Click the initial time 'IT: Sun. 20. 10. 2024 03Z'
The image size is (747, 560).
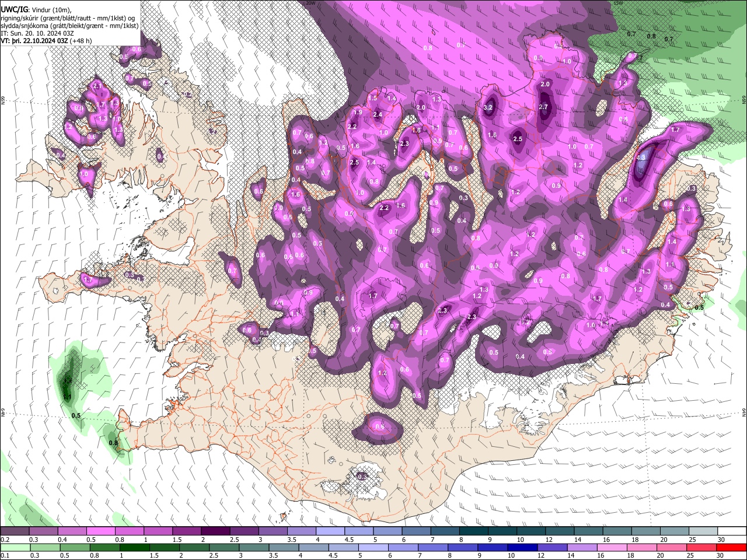tap(37, 33)
